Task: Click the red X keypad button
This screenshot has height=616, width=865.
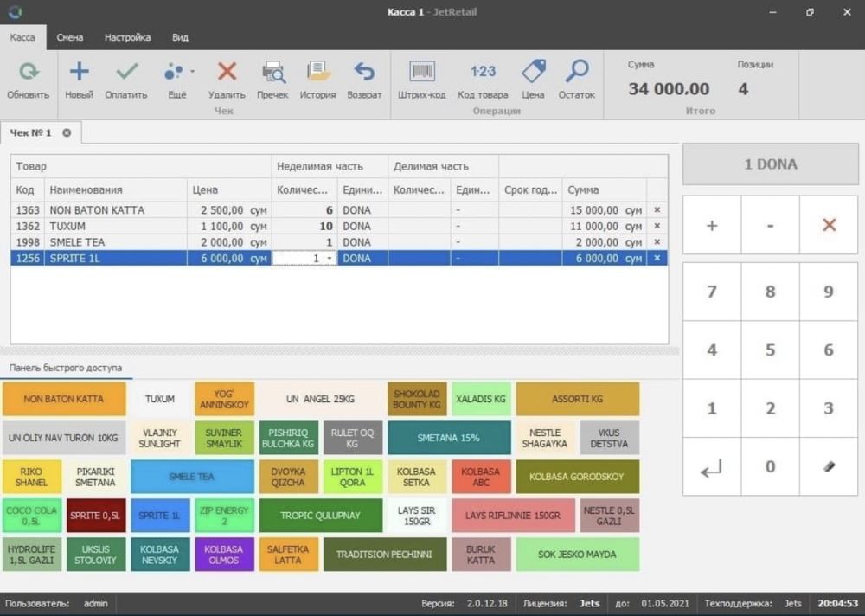Action: coord(829,225)
